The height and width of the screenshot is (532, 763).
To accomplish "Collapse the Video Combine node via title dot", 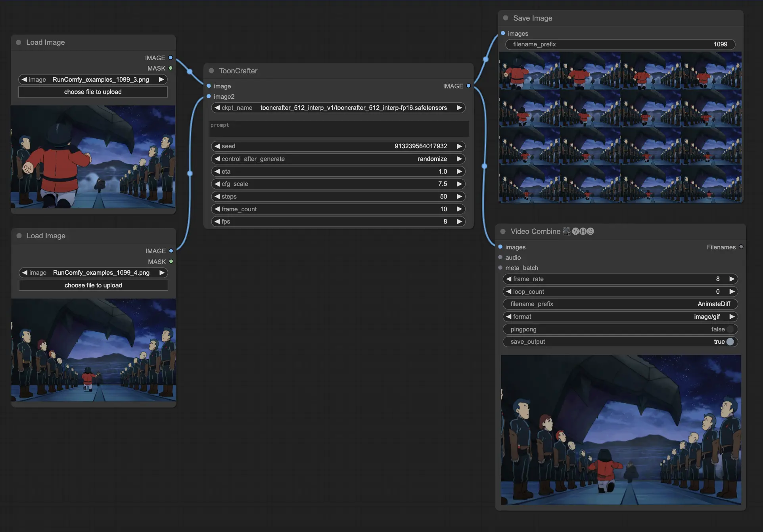I will point(503,232).
